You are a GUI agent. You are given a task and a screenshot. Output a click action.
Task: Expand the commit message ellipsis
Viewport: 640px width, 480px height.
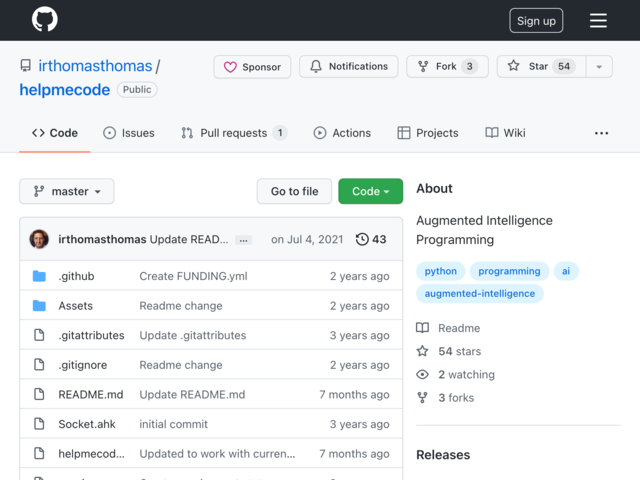pyautogui.click(x=244, y=240)
